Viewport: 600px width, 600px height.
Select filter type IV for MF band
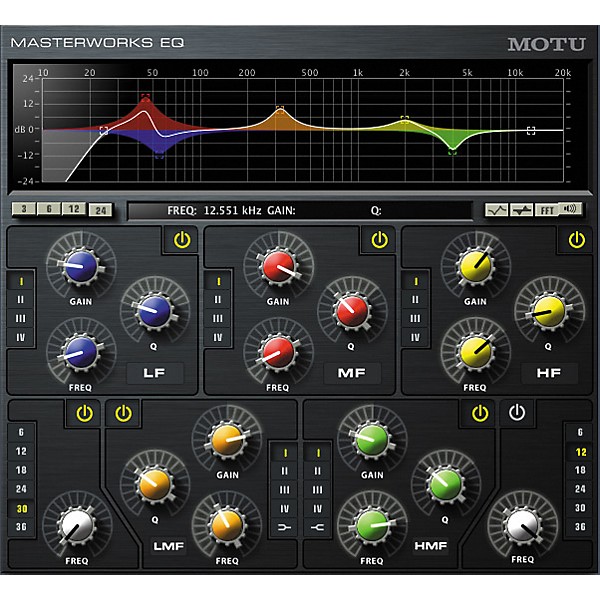[218, 337]
